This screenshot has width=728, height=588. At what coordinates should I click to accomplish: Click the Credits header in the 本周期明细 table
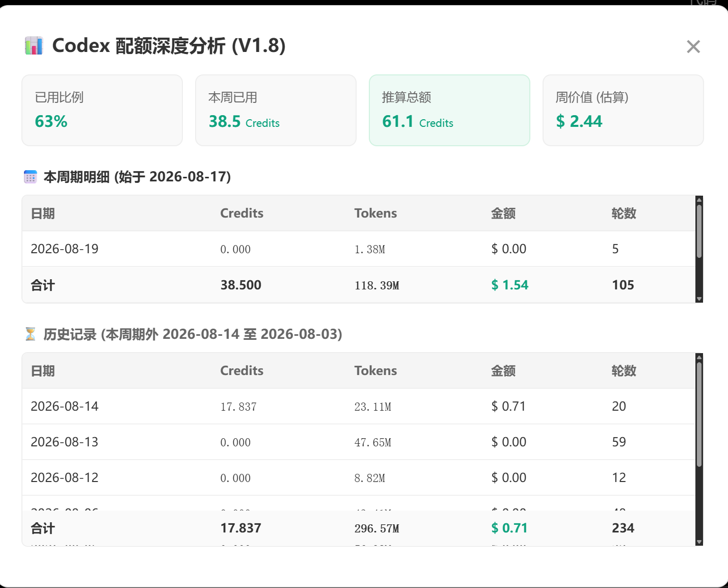point(242,213)
